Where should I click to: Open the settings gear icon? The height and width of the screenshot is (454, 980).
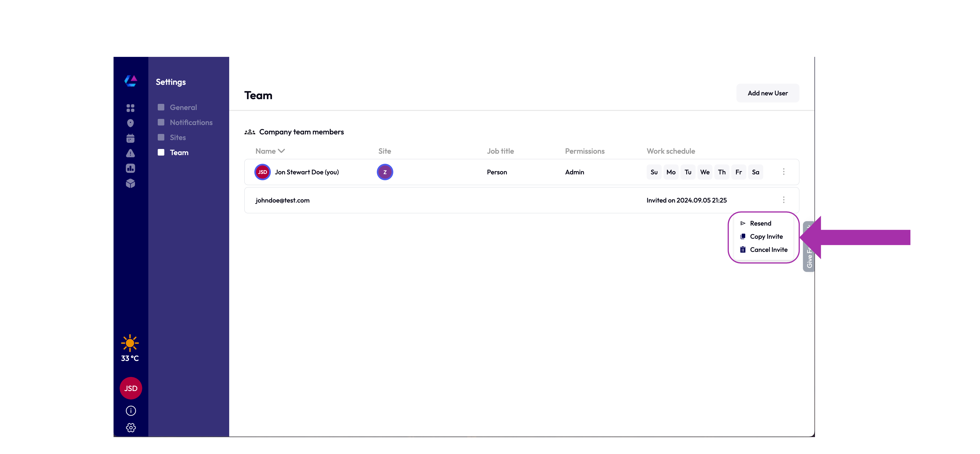click(x=130, y=427)
